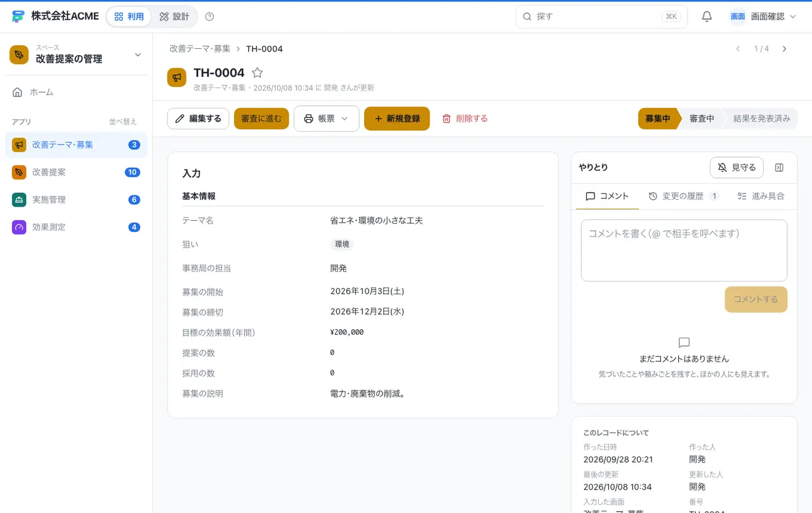The width and height of the screenshot is (812, 513).
Task: Click the comment text area
Action: point(684,250)
